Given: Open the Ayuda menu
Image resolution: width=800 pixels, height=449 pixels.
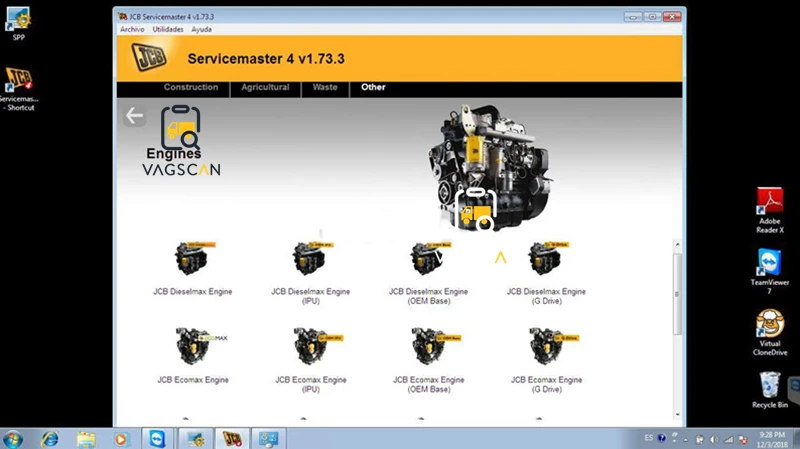Looking at the screenshot, I should (x=202, y=30).
